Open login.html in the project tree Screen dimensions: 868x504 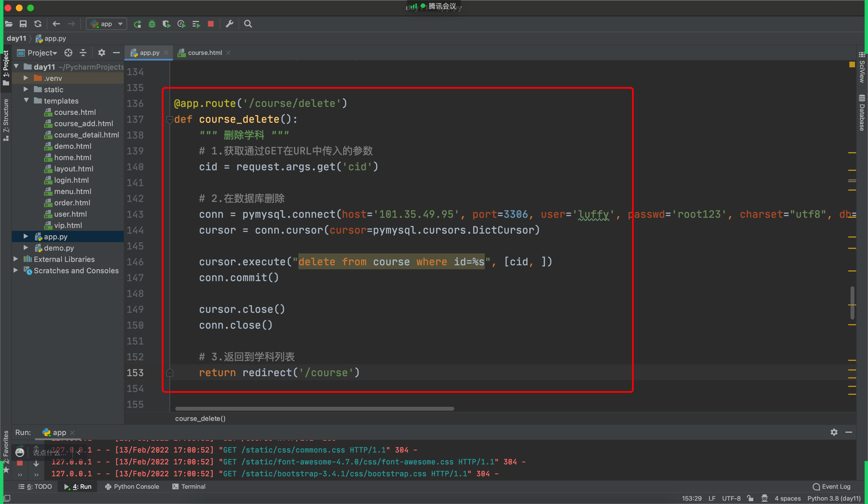71,180
